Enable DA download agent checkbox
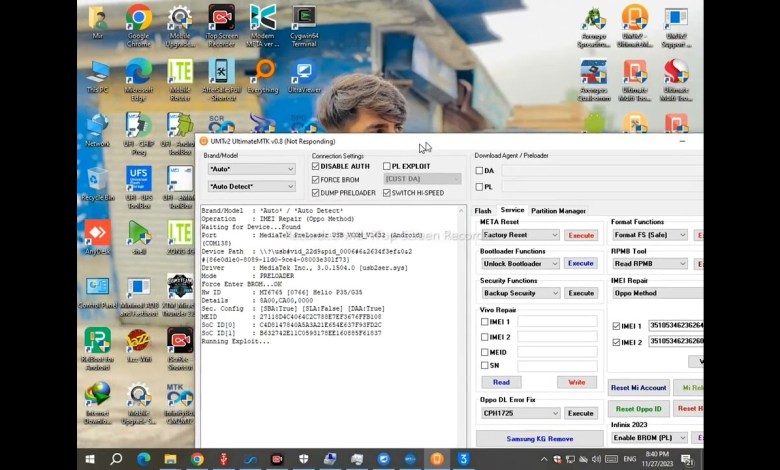This screenshot has width=780, height=470. pos(479,171)
